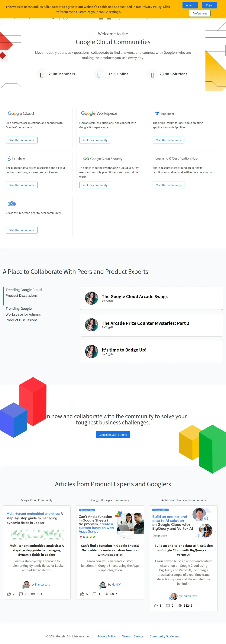Click the views eye icon on Lauren_vdv's article
226x644 pixels.
pyautogui.click(x=180, y=605)
